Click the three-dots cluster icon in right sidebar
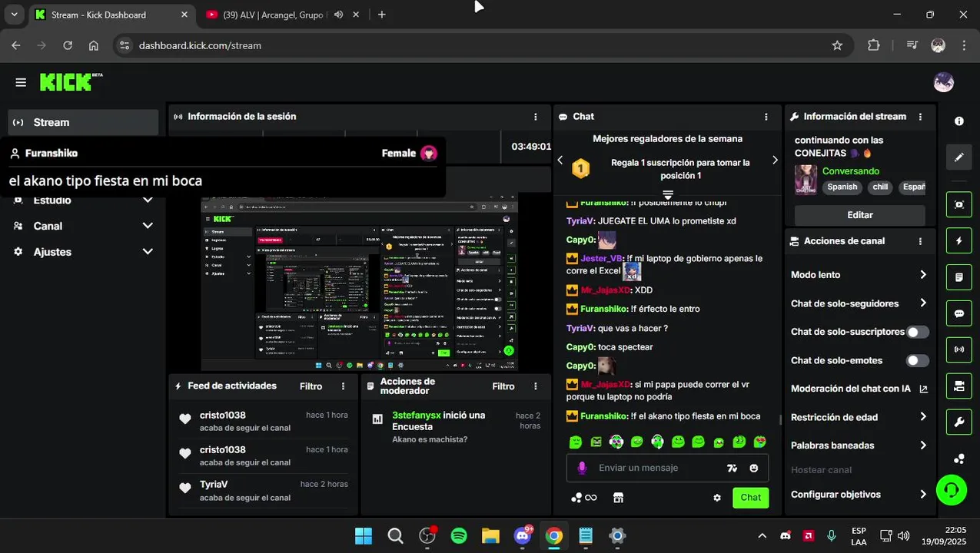 pos(959,459)
